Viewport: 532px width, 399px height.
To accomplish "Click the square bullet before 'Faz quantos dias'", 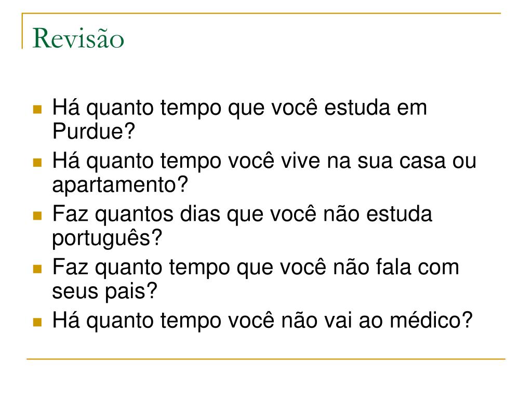I will tap(37, 216).
